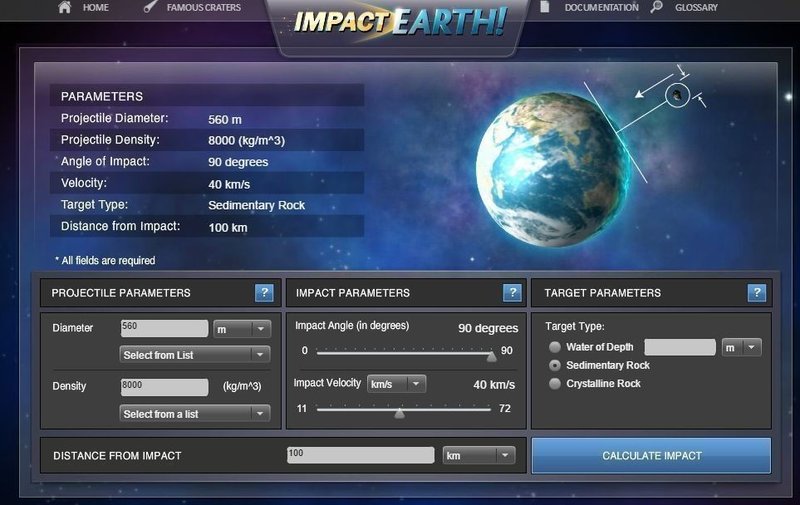Select Sedimentary Rock target type
Viewport: 800px width, 505px height.
click(x=555, y=365)
